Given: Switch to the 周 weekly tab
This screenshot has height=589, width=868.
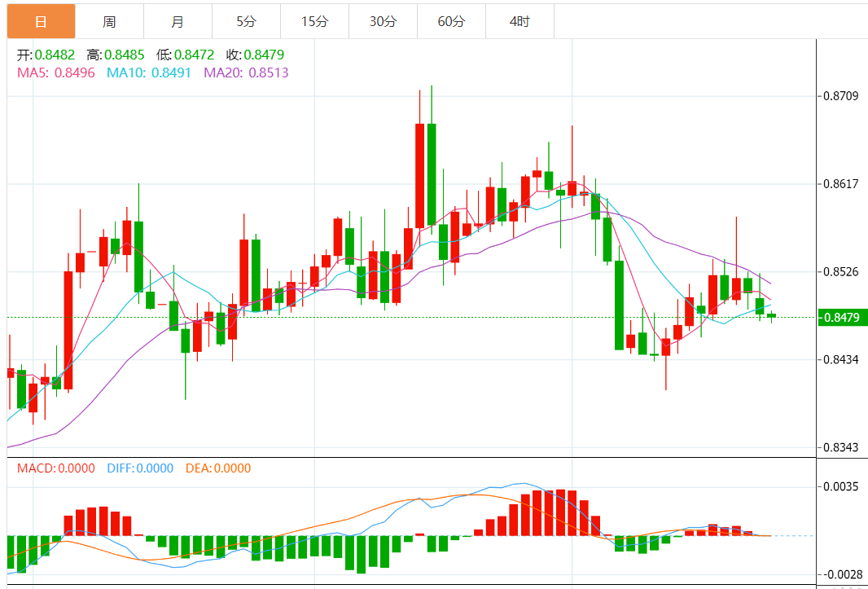Looking at the screenshot, I should (110, 22).
